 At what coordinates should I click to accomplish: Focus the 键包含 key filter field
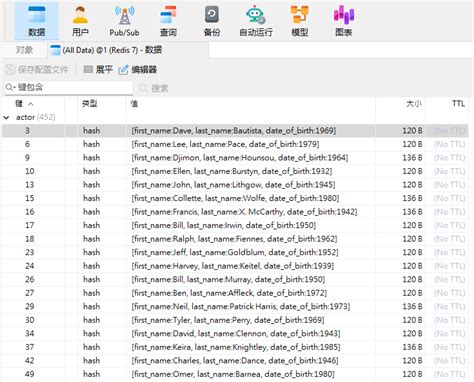point(69,87)
